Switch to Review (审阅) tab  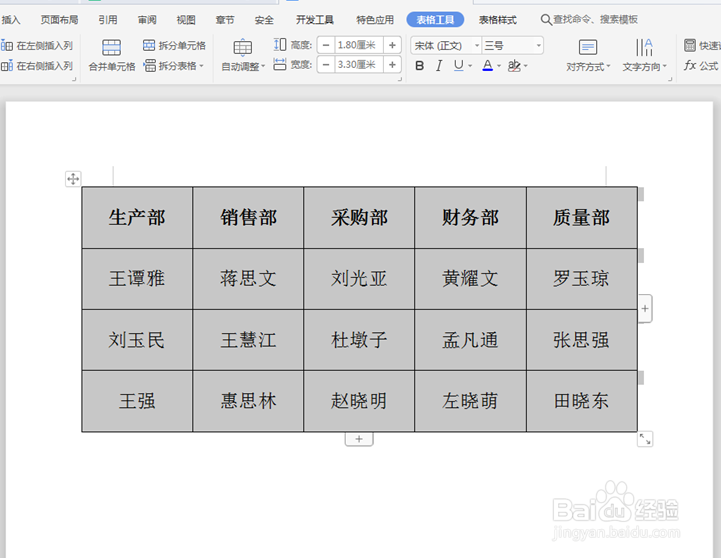[x=147, y=20]
